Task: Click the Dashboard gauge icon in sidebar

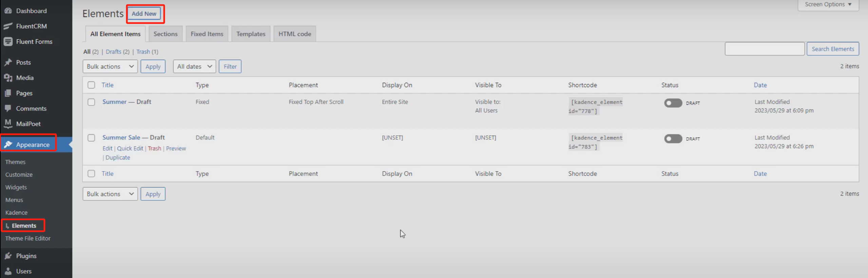Action: [x=8, y=11]
